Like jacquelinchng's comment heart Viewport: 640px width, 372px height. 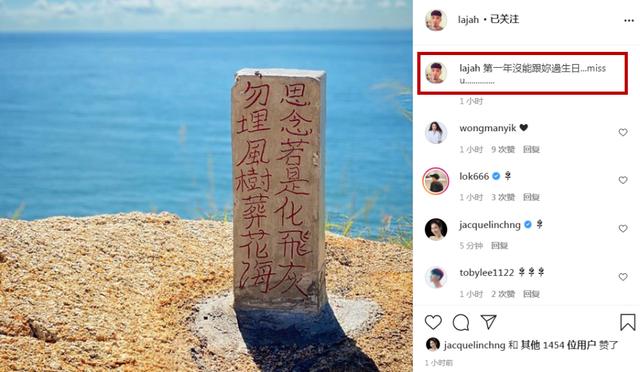623,229
